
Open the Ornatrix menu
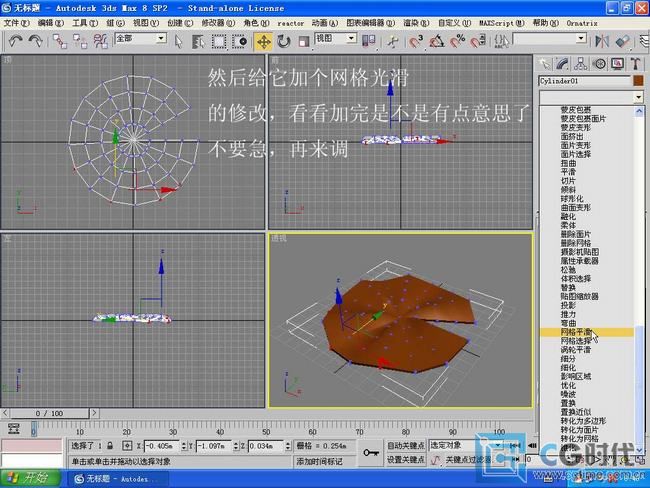[x=582, y=23]
